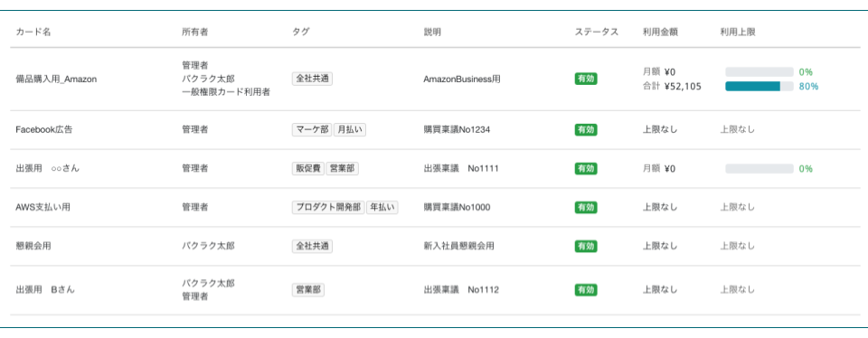
Task: Click the 説明 column header
Action: coord(432,33)
